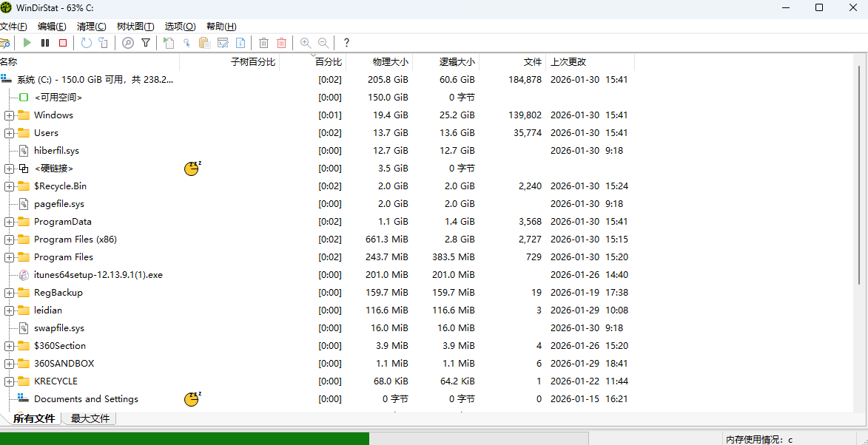Expand the $Recycle.Bin folder node
Image resolution: width=868 pixels, height=445 pixels.
click(9, 186)
